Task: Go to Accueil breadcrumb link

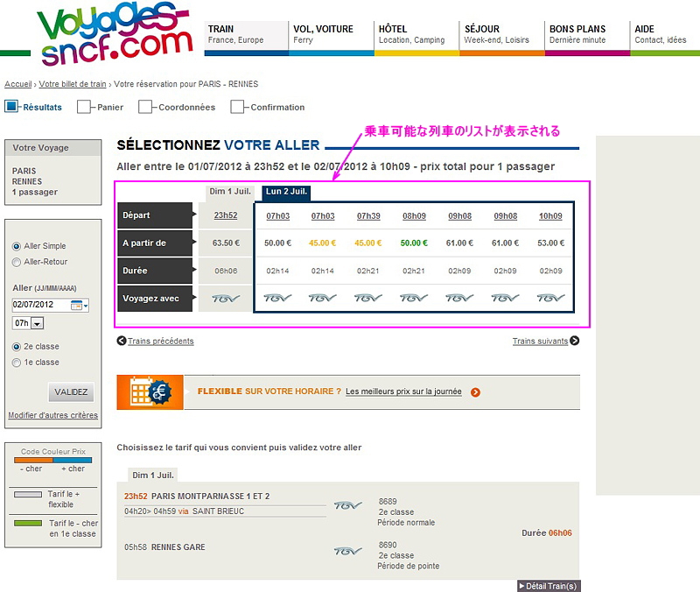Action: point(17,84)
